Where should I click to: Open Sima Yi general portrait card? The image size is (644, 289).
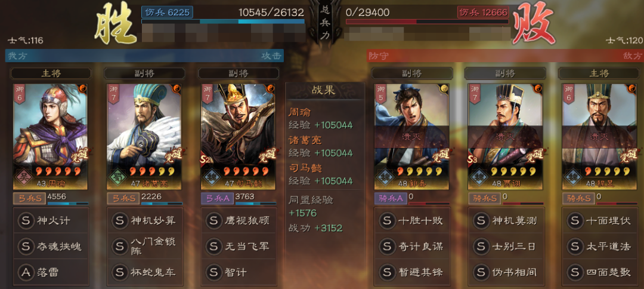coord(239,137)
